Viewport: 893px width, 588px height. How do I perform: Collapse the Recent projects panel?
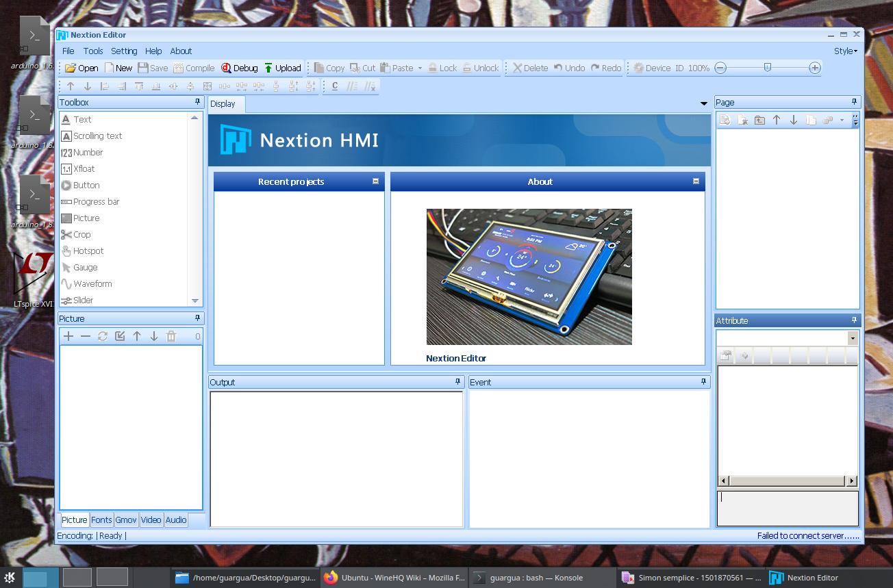tap(375, 181)
